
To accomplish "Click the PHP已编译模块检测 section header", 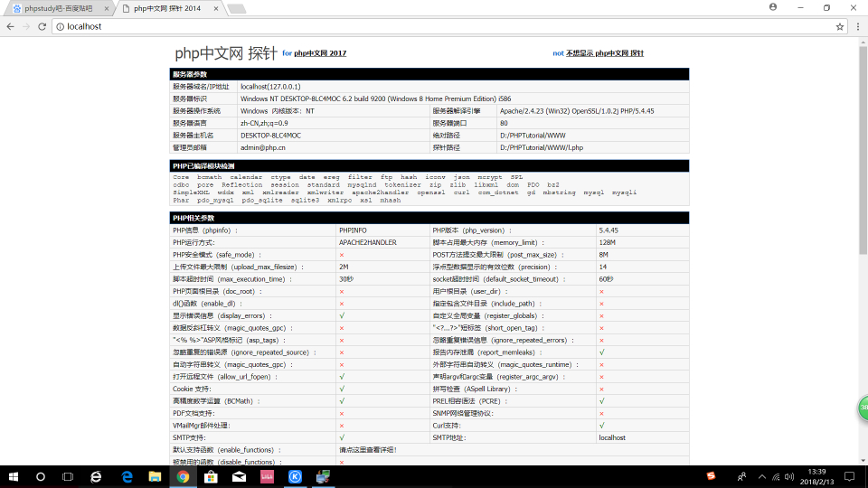I will point(429,166).
